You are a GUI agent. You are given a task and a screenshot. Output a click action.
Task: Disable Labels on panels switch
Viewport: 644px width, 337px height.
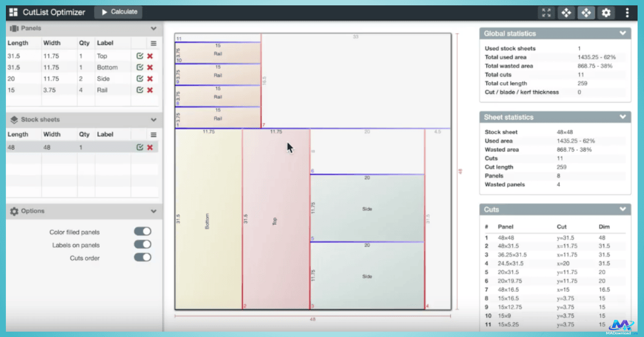142,244
